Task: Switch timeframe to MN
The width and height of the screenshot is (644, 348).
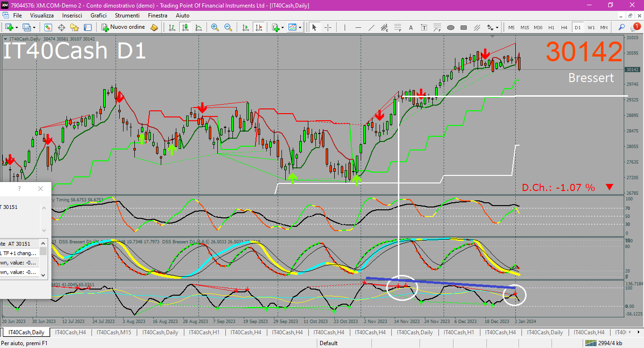Action: point(603,27)
